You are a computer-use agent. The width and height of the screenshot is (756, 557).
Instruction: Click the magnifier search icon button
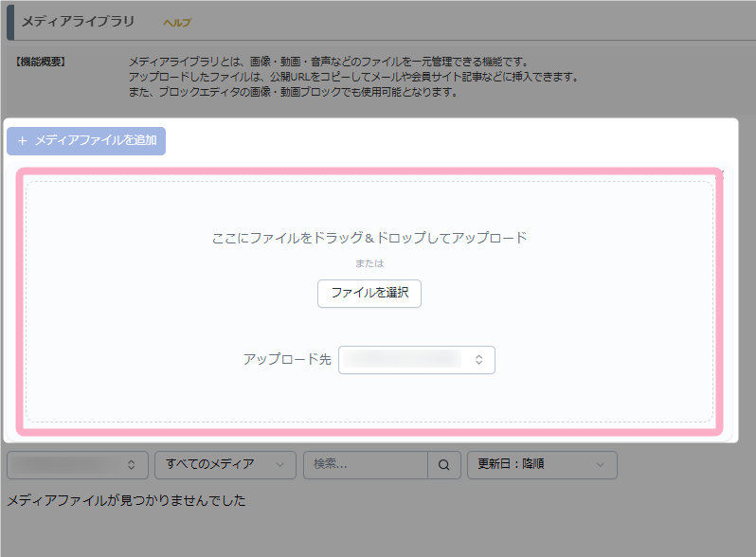443,465
